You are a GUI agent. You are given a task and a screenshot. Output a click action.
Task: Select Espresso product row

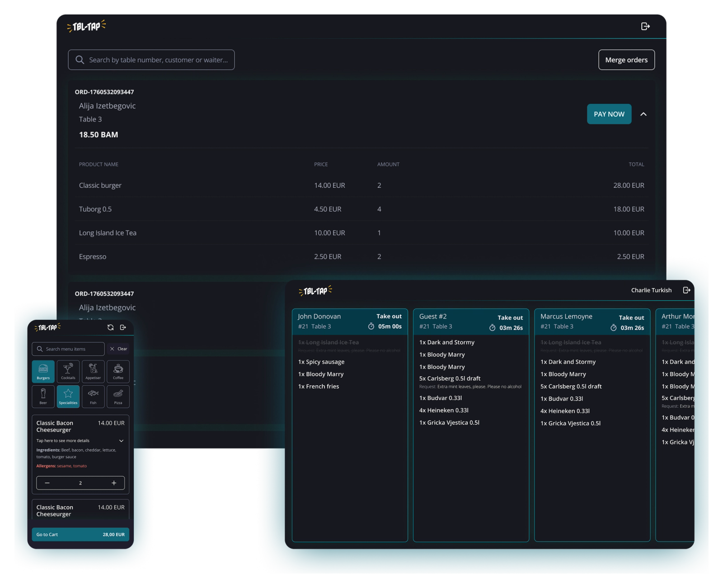(361, 257)
